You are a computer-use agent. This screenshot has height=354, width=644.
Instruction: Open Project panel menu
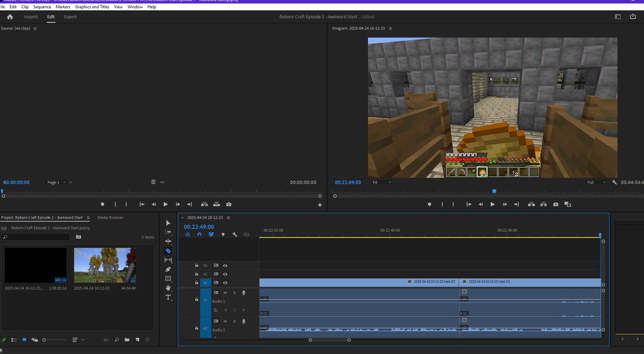click(88, 218)
